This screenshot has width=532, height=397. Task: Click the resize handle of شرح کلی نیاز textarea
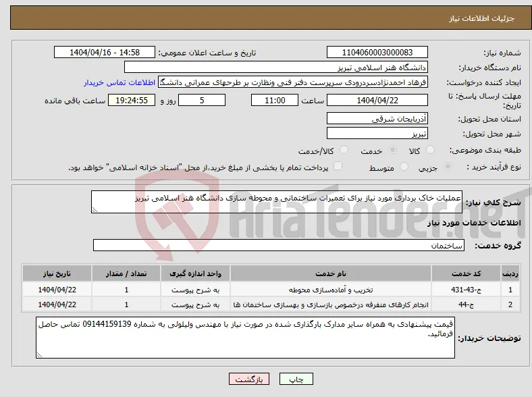click(95, 210)
